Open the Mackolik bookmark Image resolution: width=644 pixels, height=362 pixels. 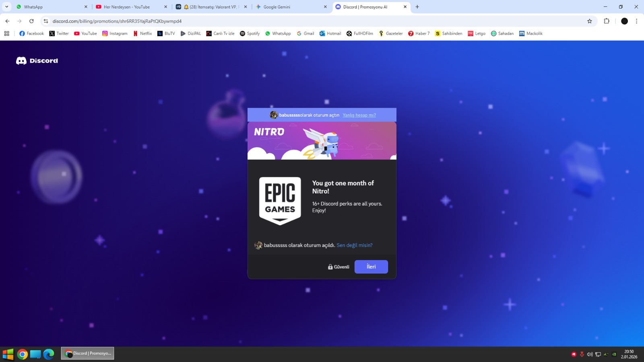pyautogui.click(x=530, y=33)
